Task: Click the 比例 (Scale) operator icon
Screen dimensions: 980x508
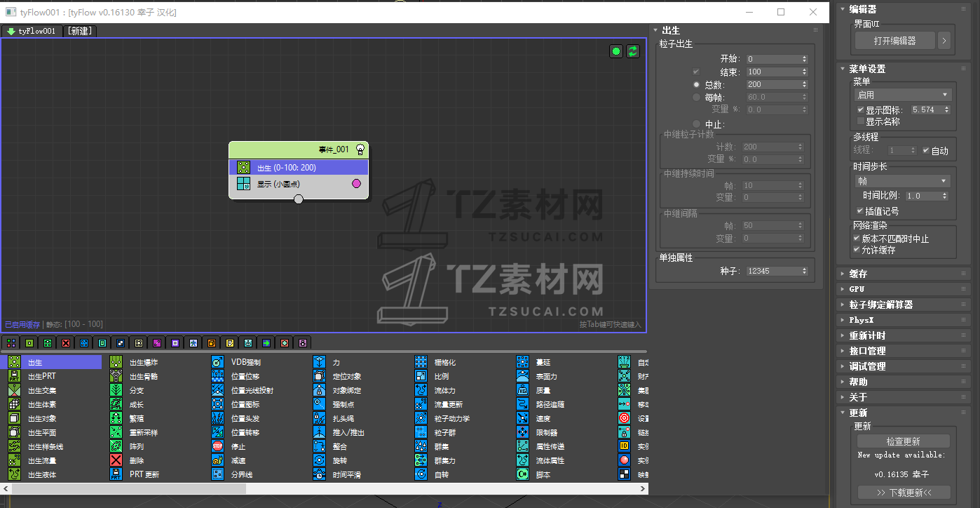Action: click(421, 376)
